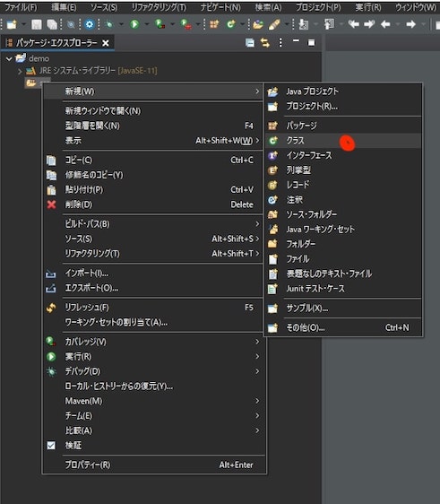Click the Forward navigation arrow in toolbar
440x504 pixels.
point(410,24)
